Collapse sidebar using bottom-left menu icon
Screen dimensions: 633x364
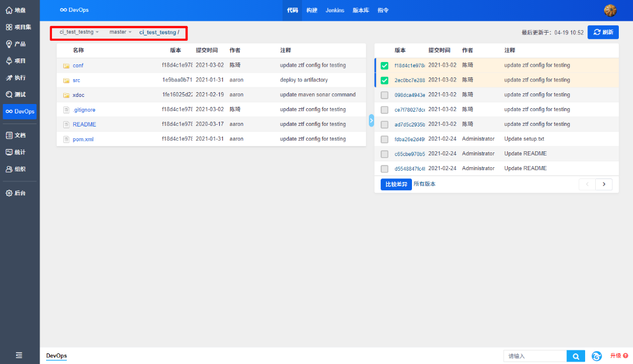[19, 355]
